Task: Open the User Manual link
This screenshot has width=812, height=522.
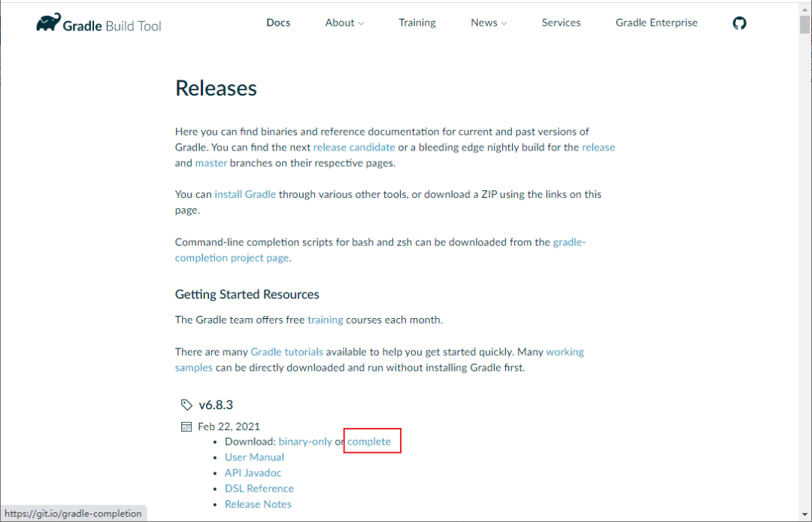Action: coord(254,457)
